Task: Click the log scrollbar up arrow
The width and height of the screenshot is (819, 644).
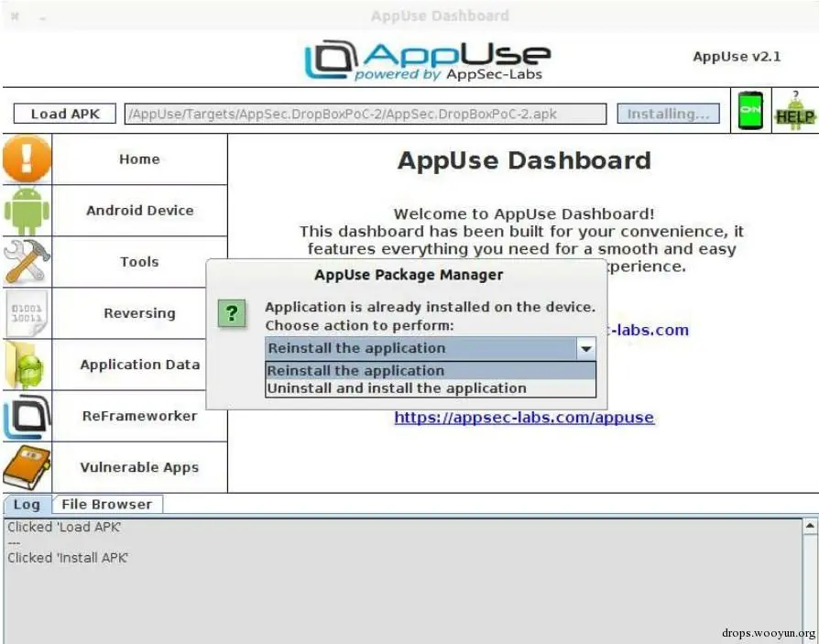Action: pos(810,526)
